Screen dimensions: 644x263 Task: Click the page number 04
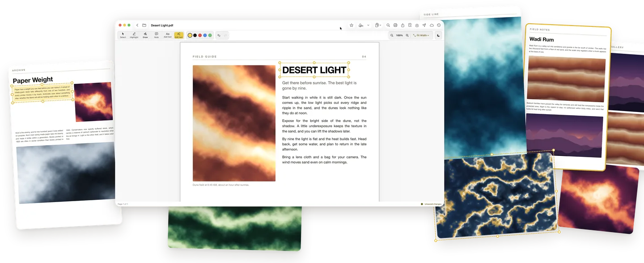point(364,57)
